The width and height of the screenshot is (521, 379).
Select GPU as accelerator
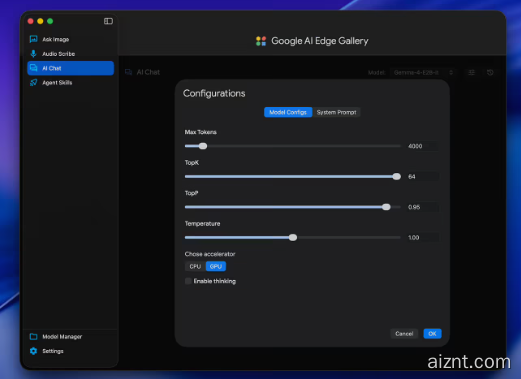pos(216,266)
